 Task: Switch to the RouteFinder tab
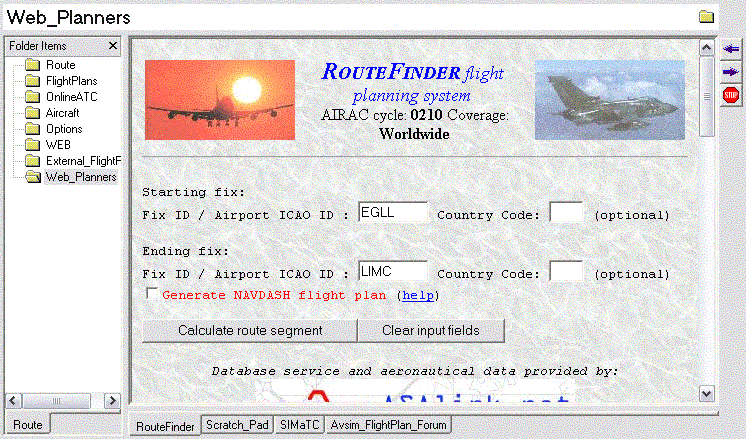point(165,426)
